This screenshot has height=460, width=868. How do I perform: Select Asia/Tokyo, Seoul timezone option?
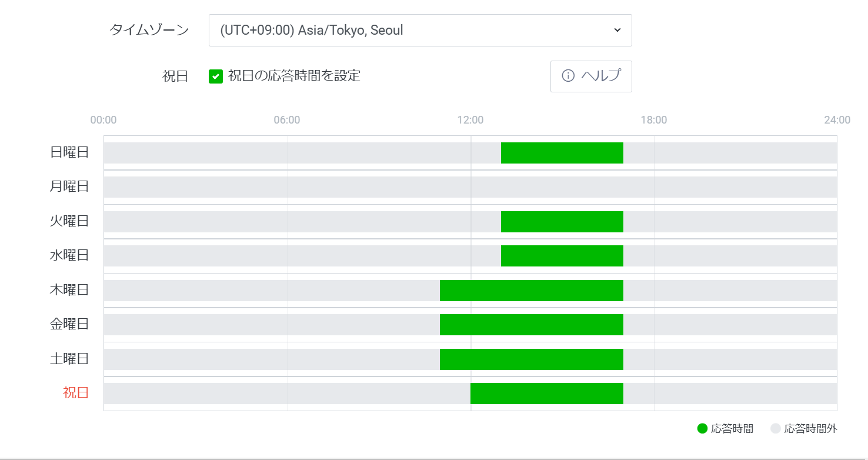[x=420, y=30]
